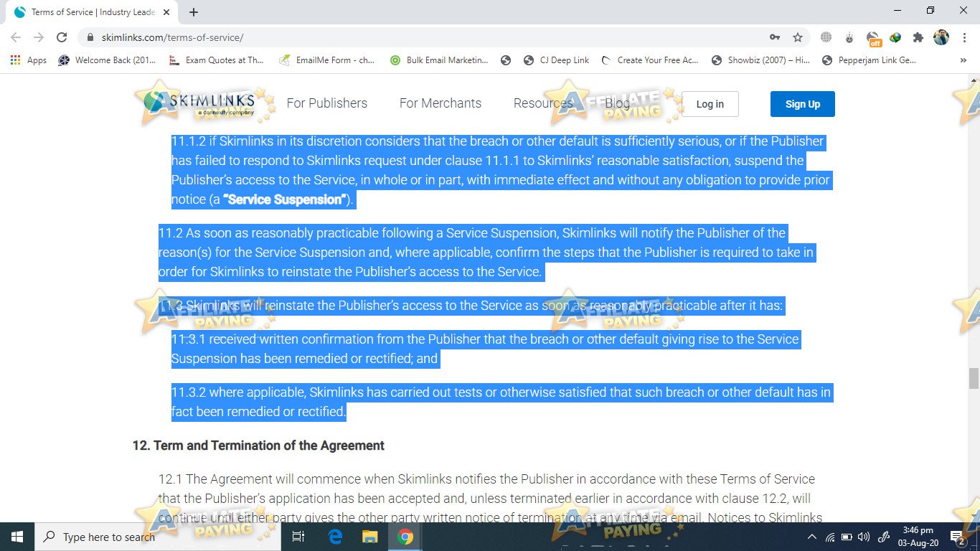Open the unnamed globe bookmark before CJ Deep Link

[506, 60]
